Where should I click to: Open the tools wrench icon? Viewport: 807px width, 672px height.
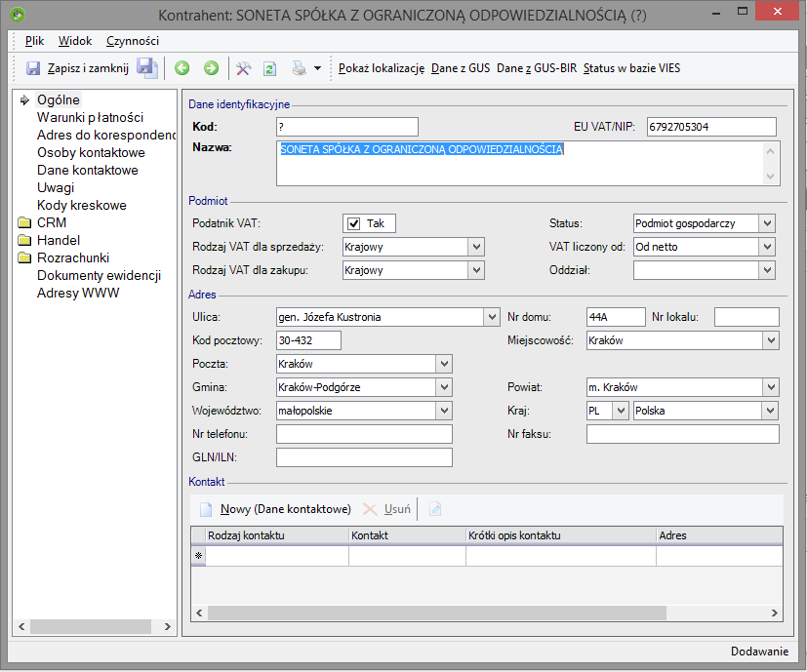[x=243, y=68]
